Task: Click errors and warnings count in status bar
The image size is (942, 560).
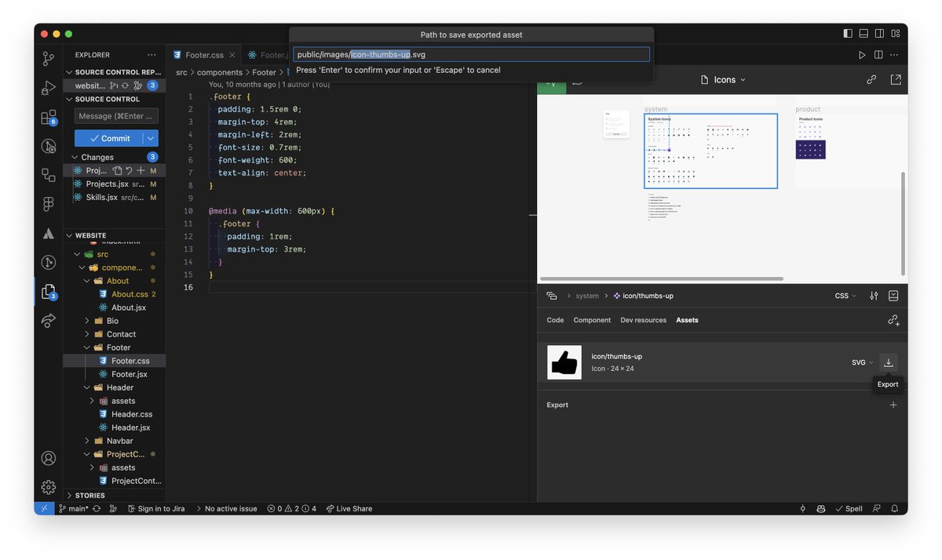Action: 292,508
